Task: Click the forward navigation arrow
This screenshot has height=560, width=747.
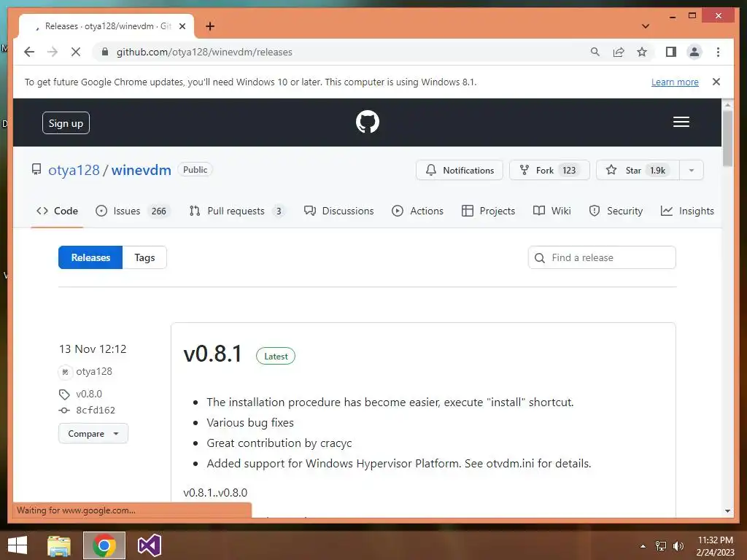Action: pos(53,52)
